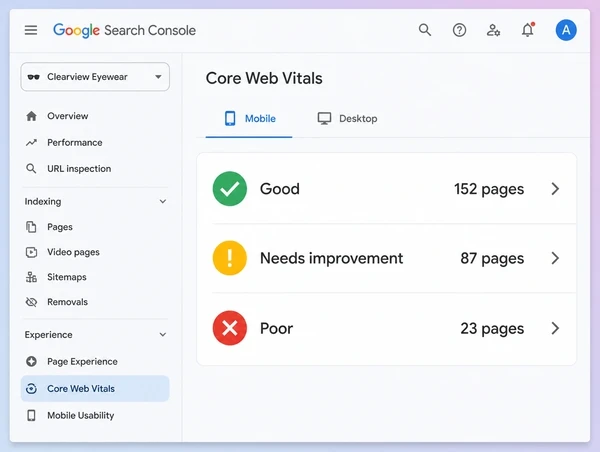600x452 pixels.
Task: Click the Core Web Vitals gauge icon
Action: pyautogui.click(x=31, y=389)
